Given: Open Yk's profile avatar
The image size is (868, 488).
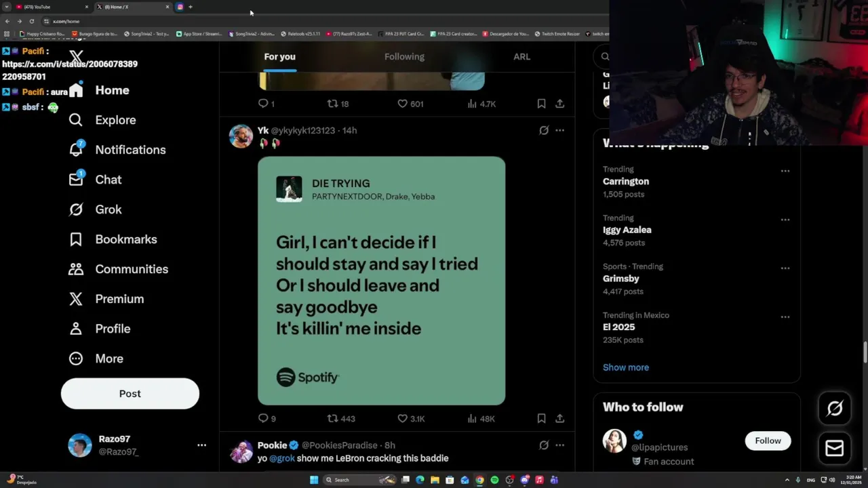Looking at the screenshot, I should point(241,136).
